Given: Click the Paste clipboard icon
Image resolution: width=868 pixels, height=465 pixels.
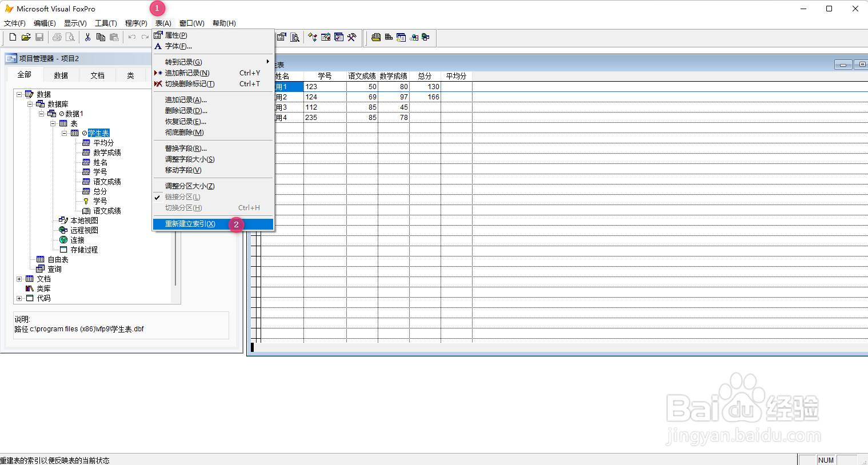Looking at the screenshot, I should click(114, 37).
